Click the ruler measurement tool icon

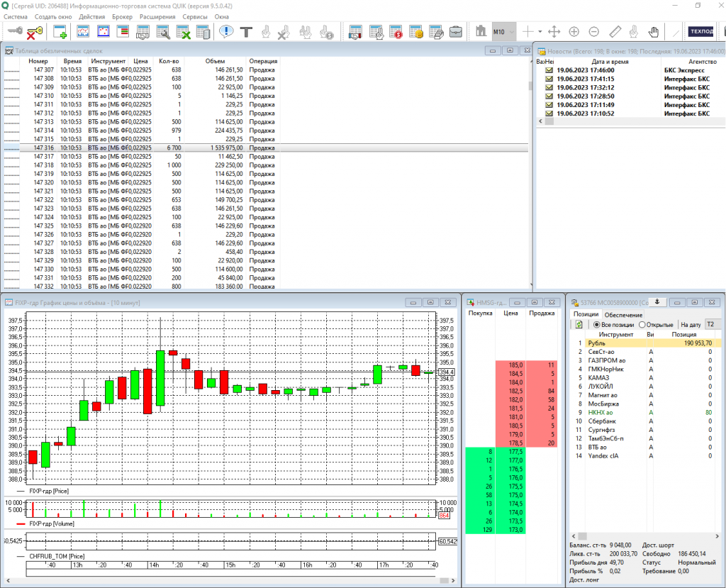point(615,32)
